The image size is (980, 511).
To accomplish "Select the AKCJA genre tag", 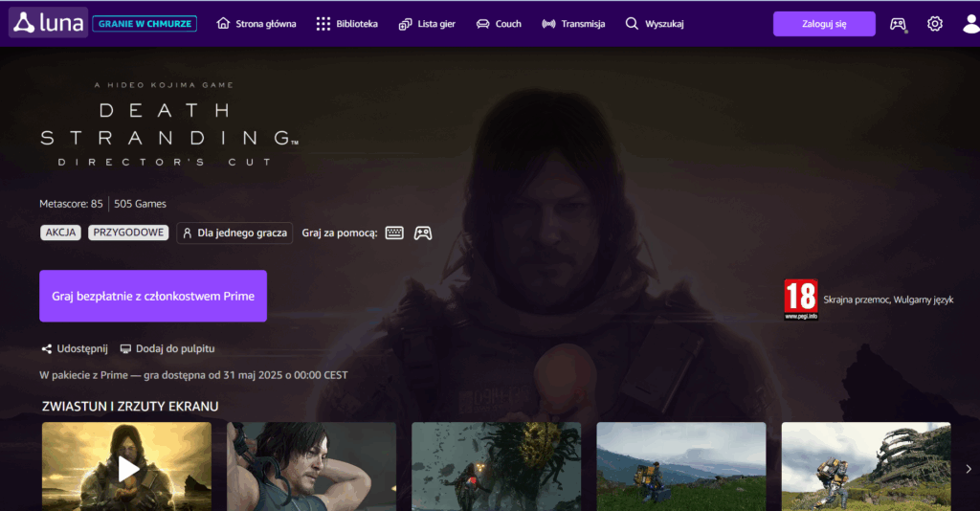I will click(60, 233).
